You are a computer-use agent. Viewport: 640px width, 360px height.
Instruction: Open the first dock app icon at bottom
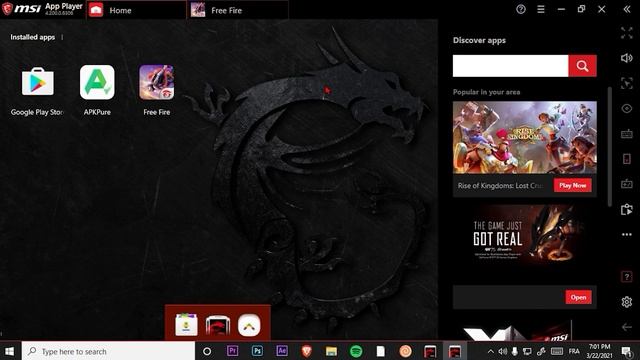point(186,325)
